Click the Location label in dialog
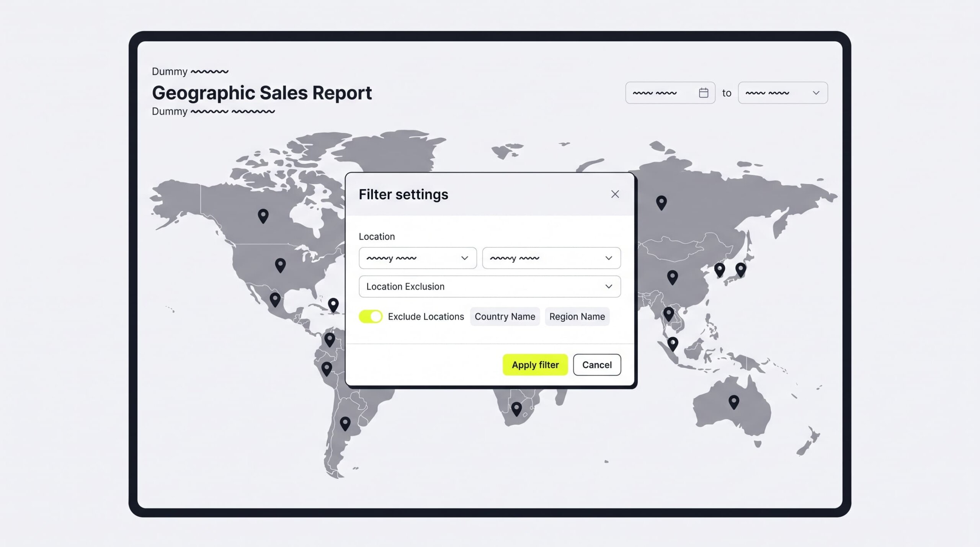This screenshot has height=547, width=980. (x=377, y=237)
